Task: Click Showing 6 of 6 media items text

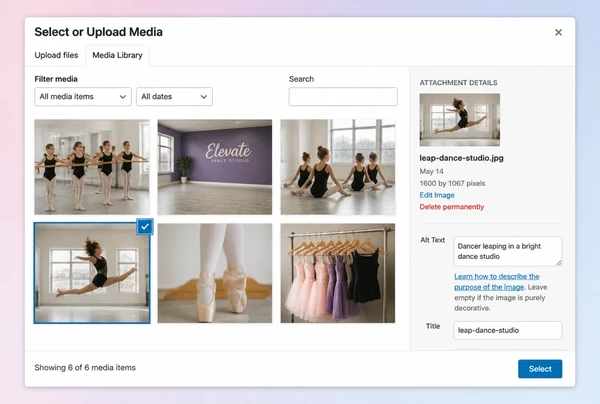Action: click(x=85, y=368)
